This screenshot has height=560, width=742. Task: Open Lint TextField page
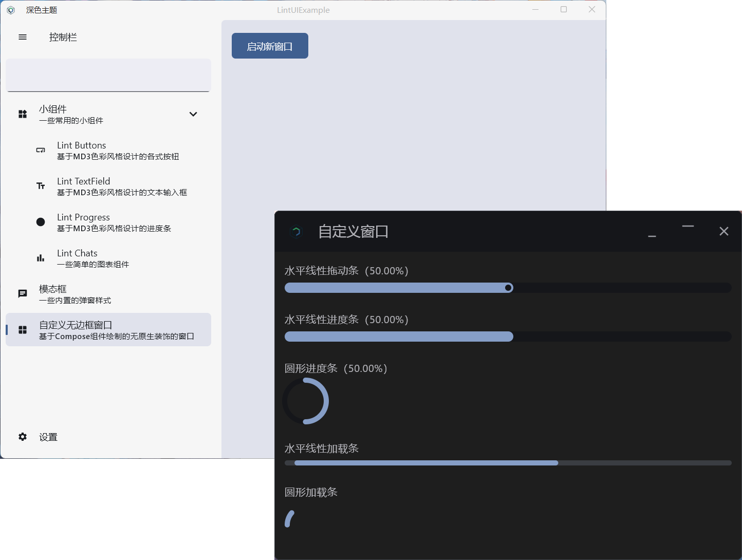pos(108,186)
